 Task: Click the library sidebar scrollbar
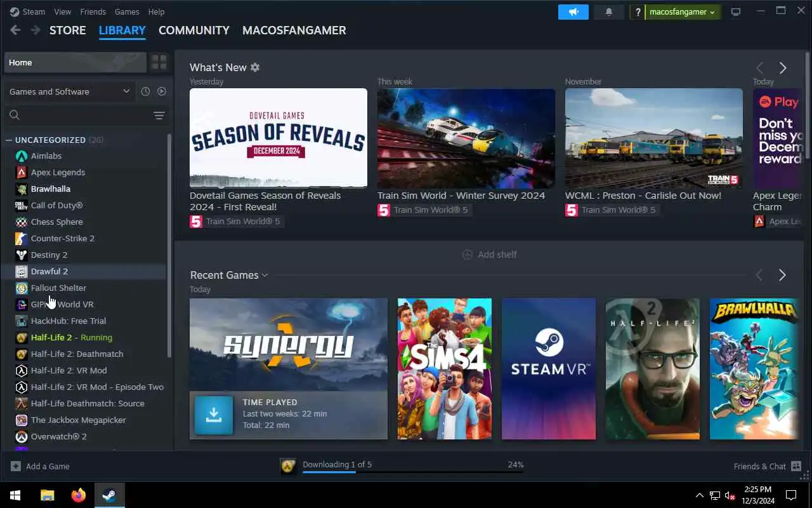[x=169, y=245]
